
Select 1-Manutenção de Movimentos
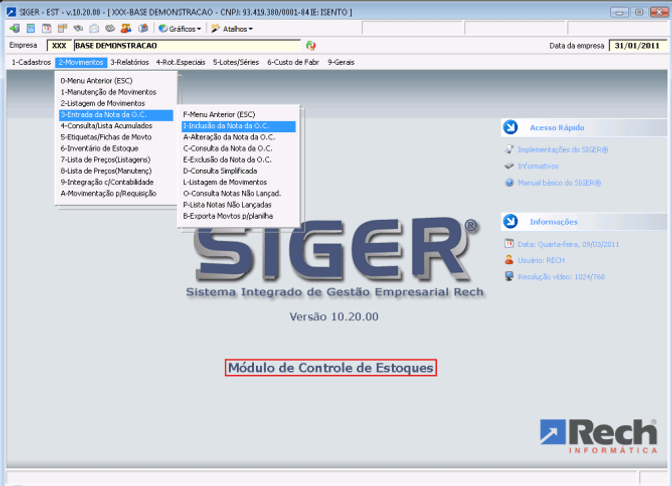pos(116,92)
